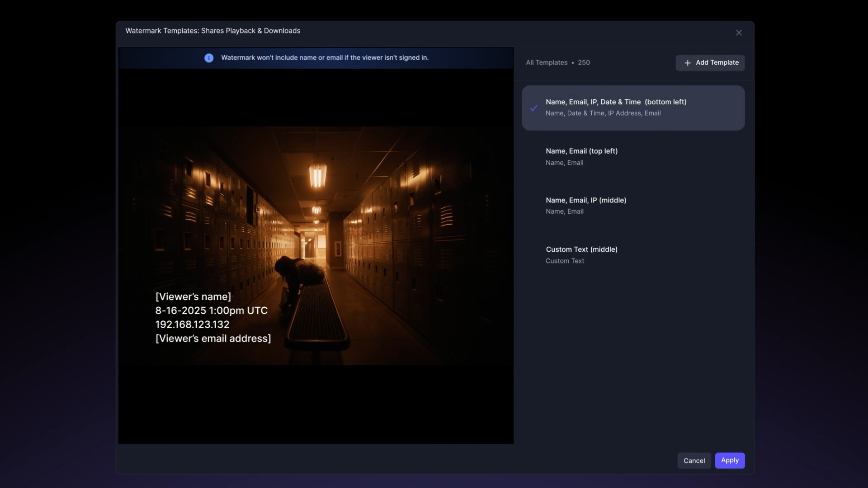
Task: Click the [Viewer's name] watermark line
Action: point(193,297)
